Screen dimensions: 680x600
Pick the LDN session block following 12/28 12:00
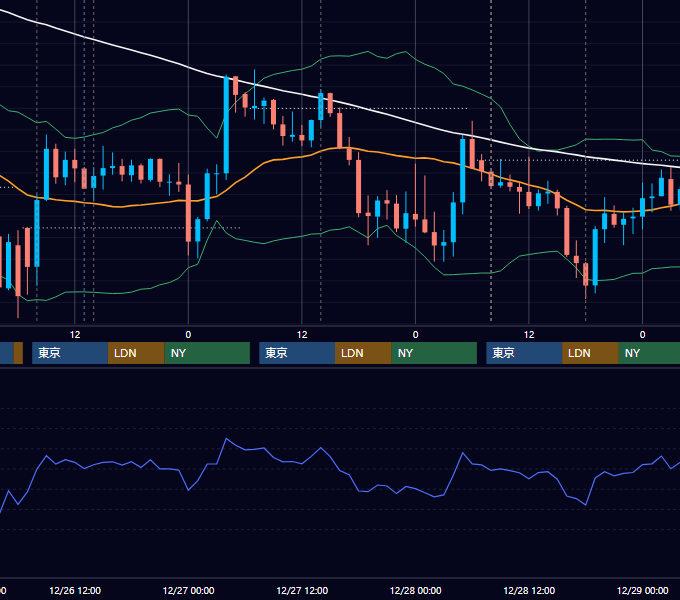591,353
